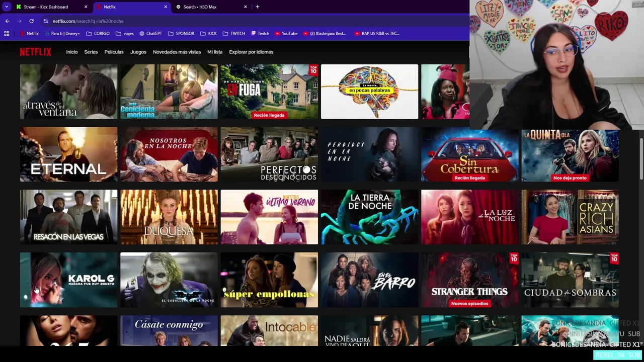
Task: Open the purple Twitch bookmark
Action: tap(260, 34)
